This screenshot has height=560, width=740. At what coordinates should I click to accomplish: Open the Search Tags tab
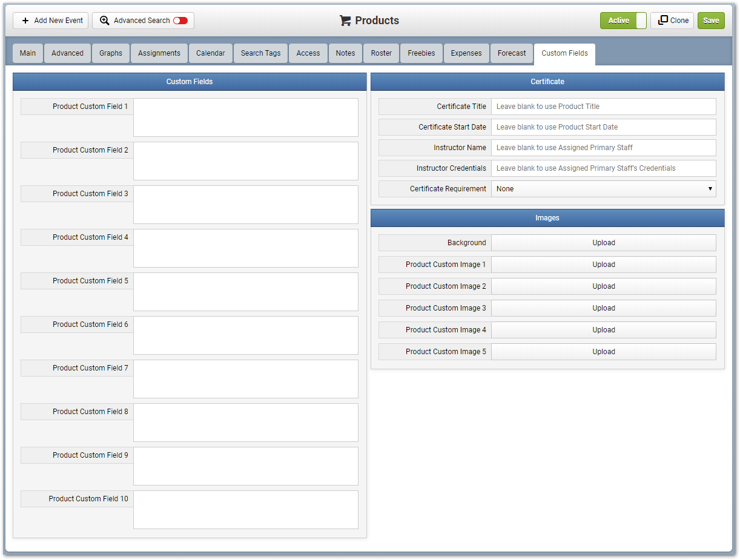(260, 53)
